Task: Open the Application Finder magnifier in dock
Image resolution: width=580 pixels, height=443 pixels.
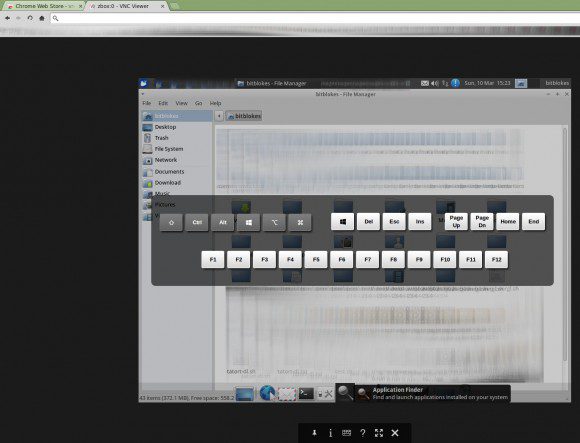Action: pyautogui.click(x=345, y=393)
